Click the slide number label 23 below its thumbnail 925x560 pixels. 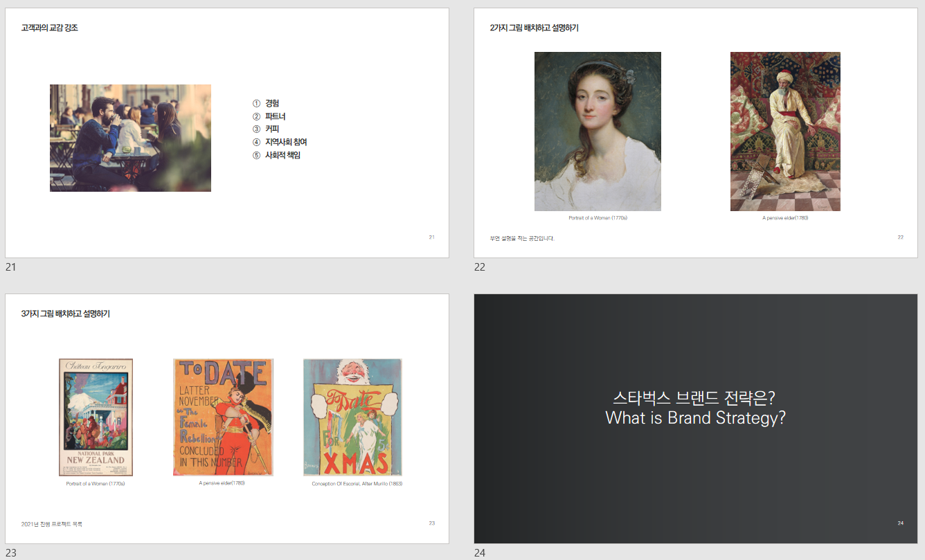(10, 553)
